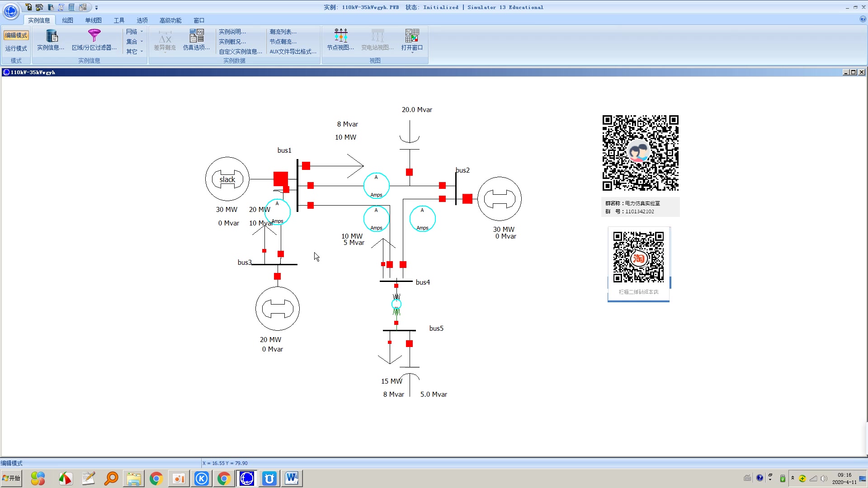This screenshot has width=868, height=488.
Task: Open the 区域/分区过滤器 funnel filter
Action: tap(94, 40)
